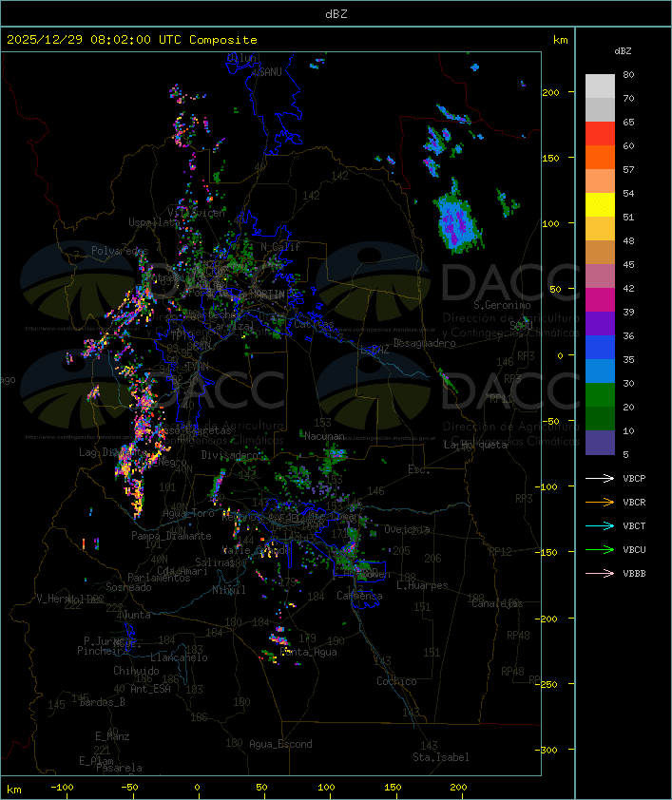Screen dimensions: 672x800
Task: Click the 'Nacunan' place label on map
Action: point(324,436)
